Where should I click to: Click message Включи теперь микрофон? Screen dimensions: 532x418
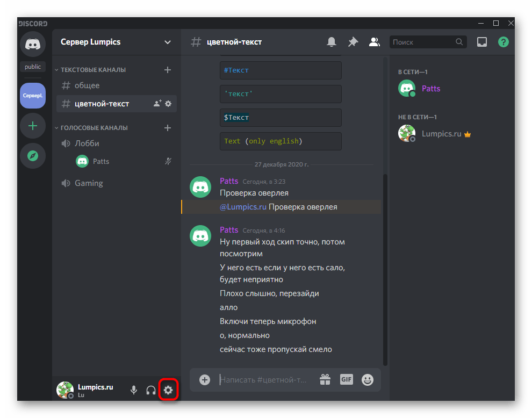click(x=268, y=321)
